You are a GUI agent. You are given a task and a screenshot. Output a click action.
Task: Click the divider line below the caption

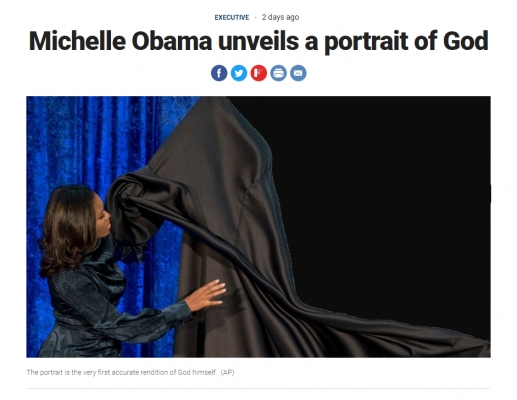(258, 388)
